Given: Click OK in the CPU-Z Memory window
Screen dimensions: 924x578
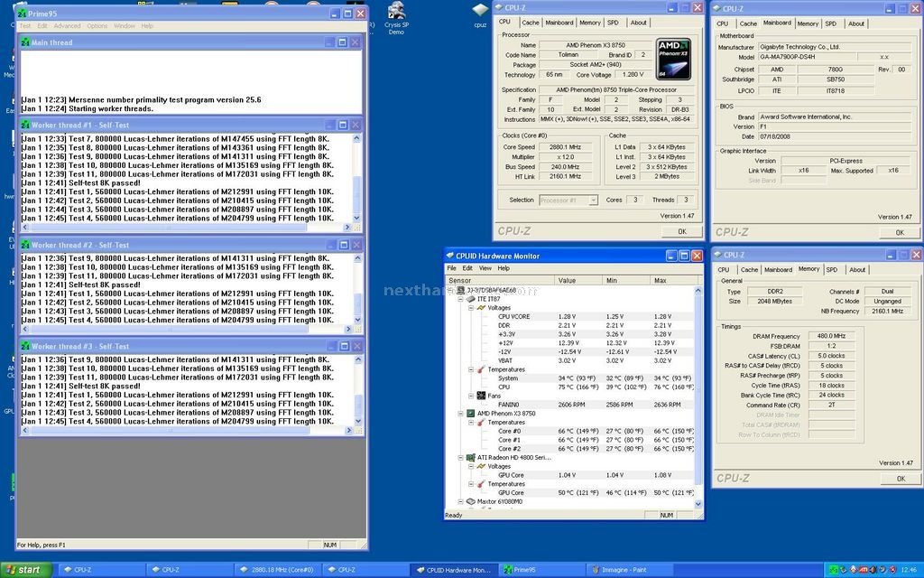Looking at the screenshot, I should coord(901,479).
